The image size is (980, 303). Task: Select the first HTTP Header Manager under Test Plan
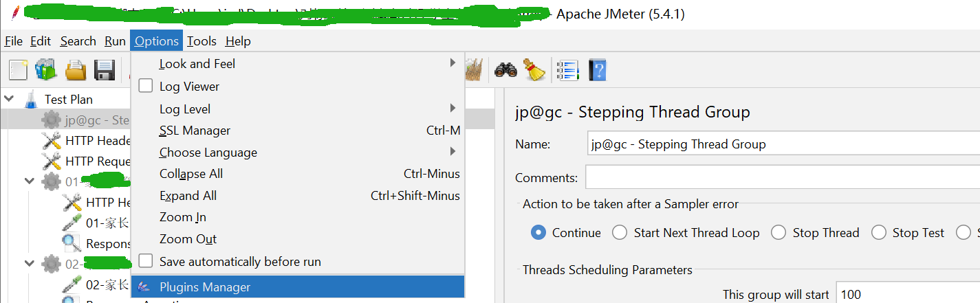click(x=87, y=141)
